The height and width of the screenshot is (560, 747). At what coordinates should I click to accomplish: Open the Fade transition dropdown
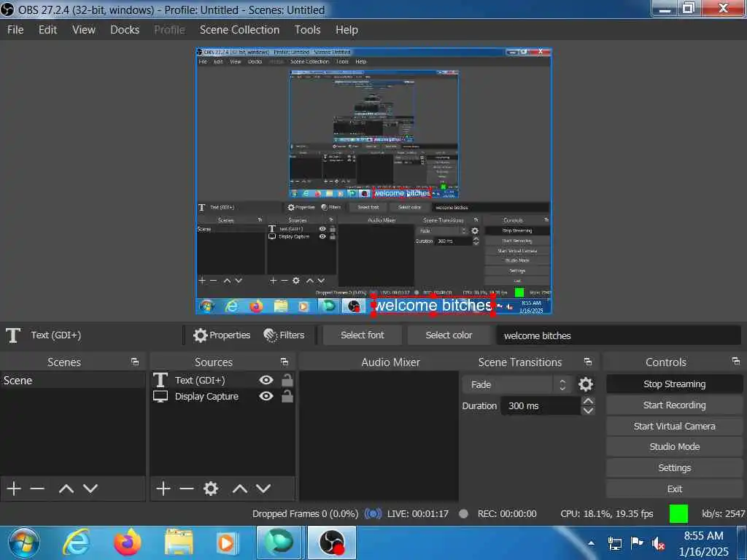(516, 385)
